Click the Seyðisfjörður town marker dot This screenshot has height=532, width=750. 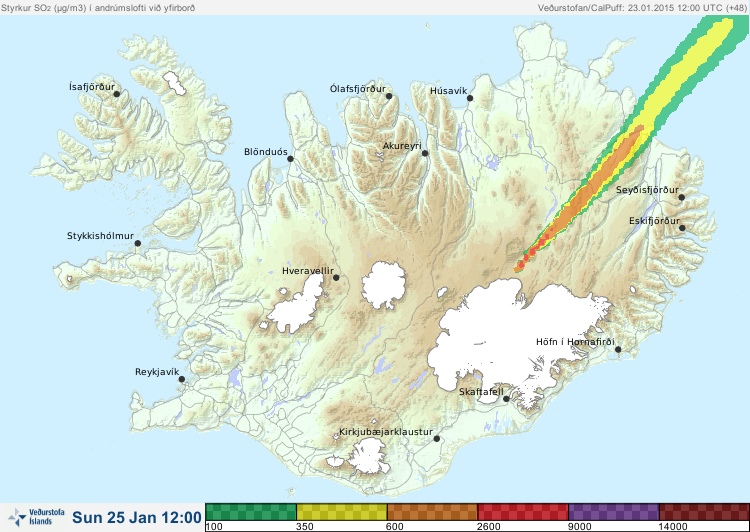click(681, 197)
